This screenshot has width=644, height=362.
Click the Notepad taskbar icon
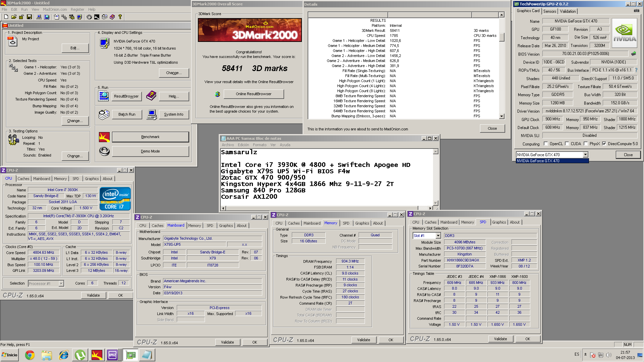[x=147, y=355]
